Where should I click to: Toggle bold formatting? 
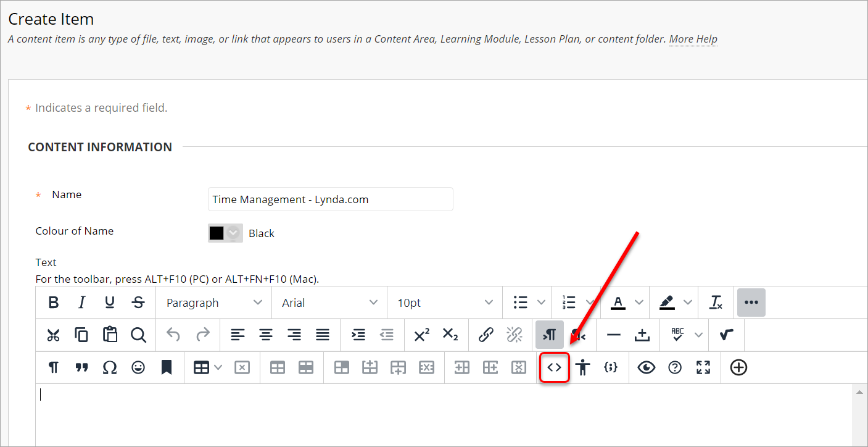(x=54, y=303)
